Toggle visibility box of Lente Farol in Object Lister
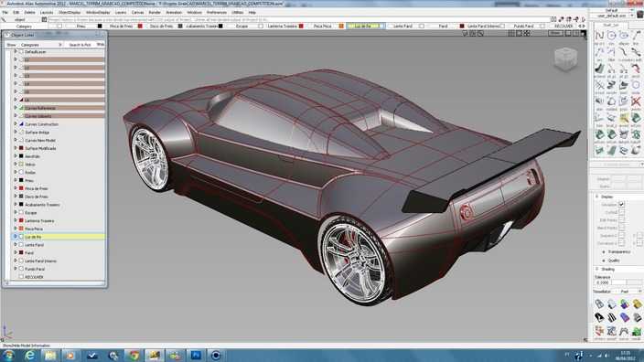This screenshot has width=644, height=362. click(x=21, y=245)
